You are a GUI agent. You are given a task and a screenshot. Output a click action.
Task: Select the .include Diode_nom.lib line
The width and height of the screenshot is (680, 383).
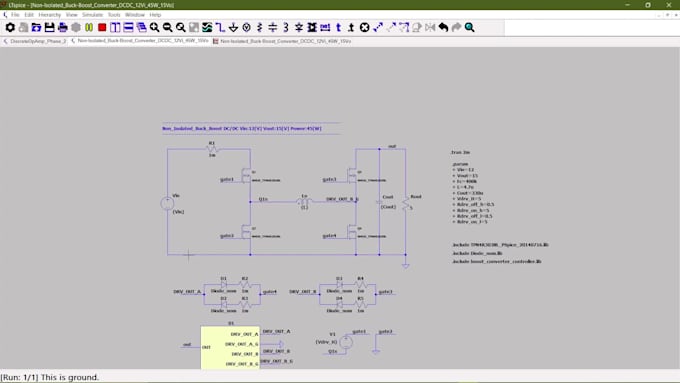point(477,253)
